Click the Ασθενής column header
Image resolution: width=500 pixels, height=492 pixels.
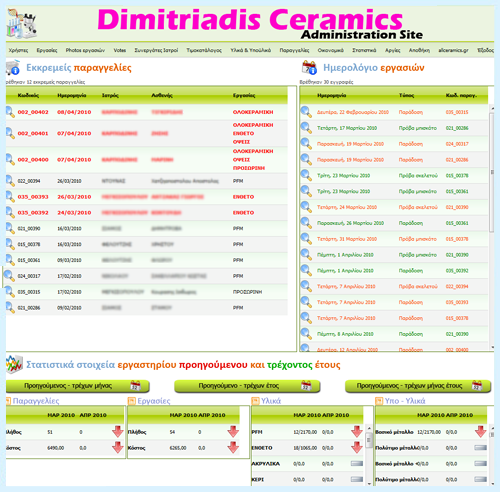[162, 95]
